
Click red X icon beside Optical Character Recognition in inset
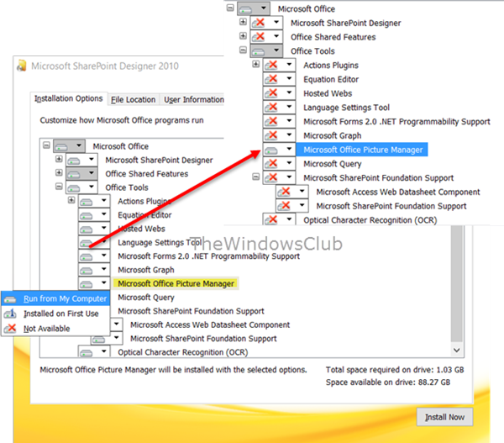(271, 220)
